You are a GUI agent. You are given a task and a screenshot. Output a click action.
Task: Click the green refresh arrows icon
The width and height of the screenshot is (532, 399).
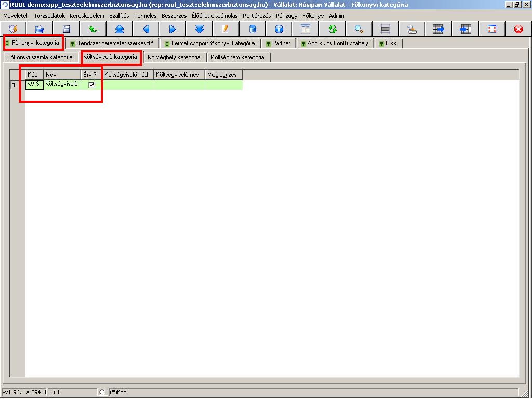[332, 29]
